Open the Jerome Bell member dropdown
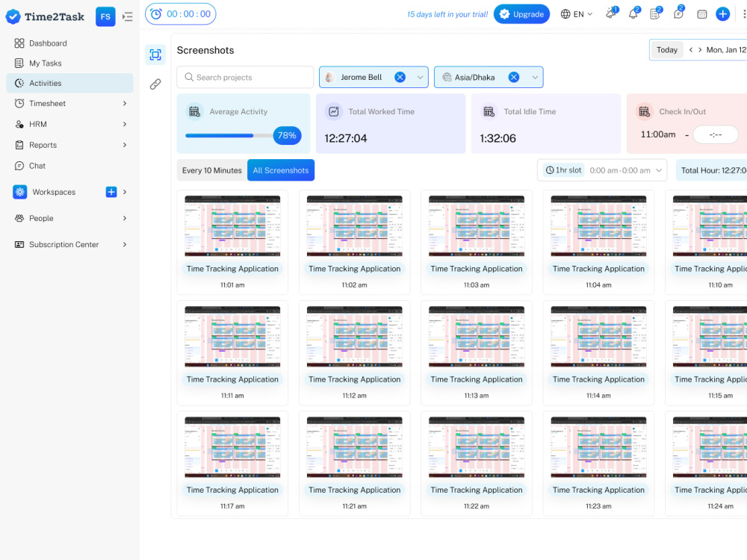747x560 pixels. tap(420, 77)
